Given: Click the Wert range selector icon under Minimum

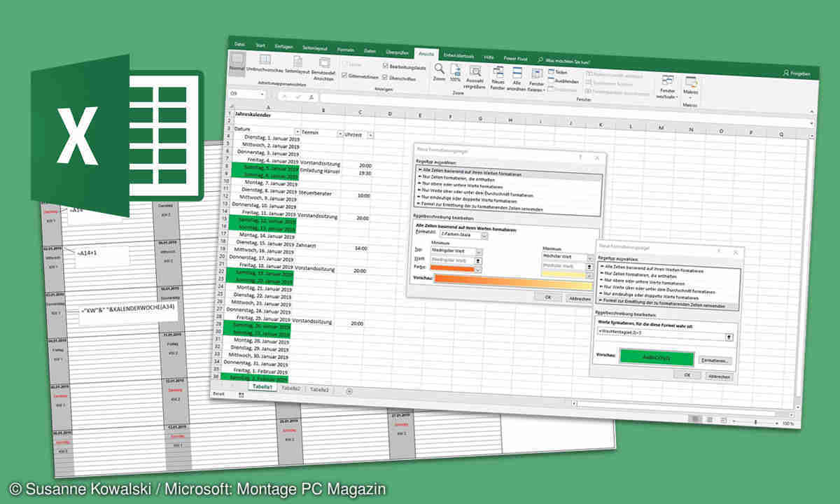Looking at the screenshot, I should pyautogui.click(x=478, y=261).
